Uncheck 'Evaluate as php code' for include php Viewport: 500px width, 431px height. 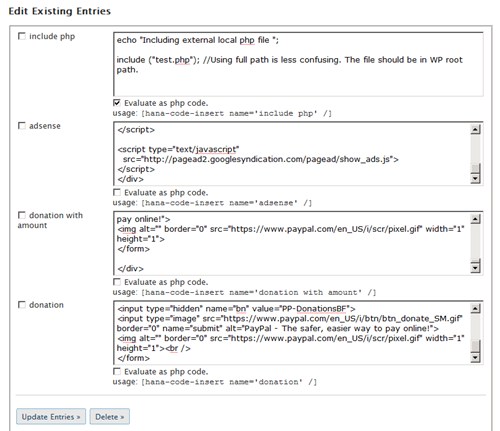(x=117, y=102)
